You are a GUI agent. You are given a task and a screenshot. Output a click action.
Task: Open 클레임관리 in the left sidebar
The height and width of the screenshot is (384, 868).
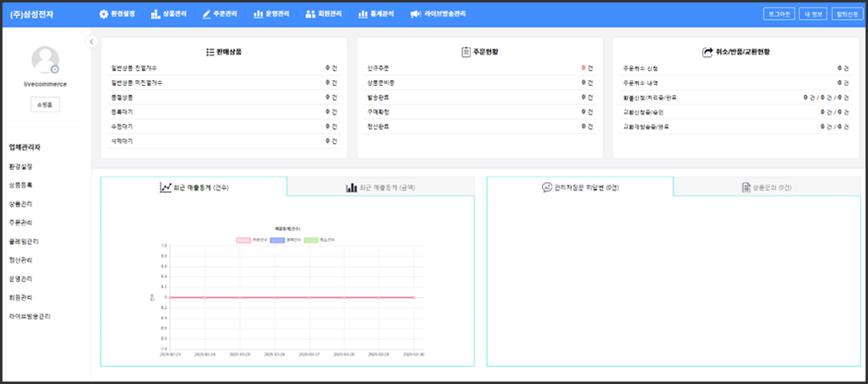[x=24, y=241]
